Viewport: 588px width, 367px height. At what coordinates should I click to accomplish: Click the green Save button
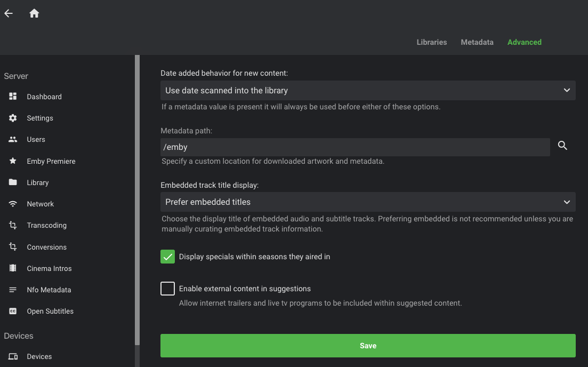(x=367, y=346)
